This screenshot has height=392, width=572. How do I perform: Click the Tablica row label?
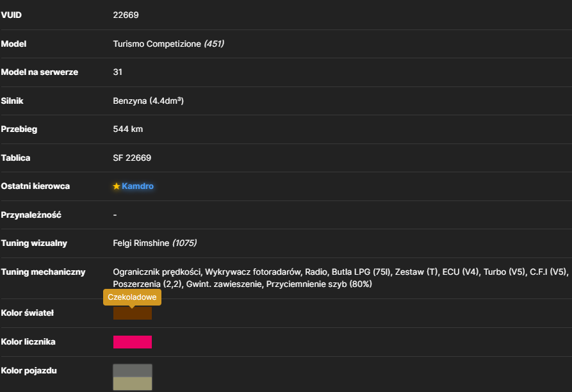tap(15, 158)
